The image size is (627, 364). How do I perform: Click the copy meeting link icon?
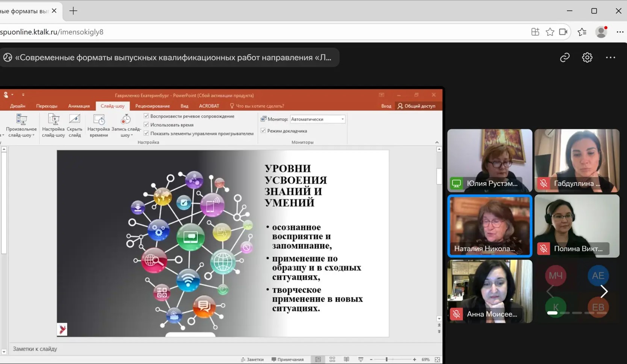(x=565, y=57)
